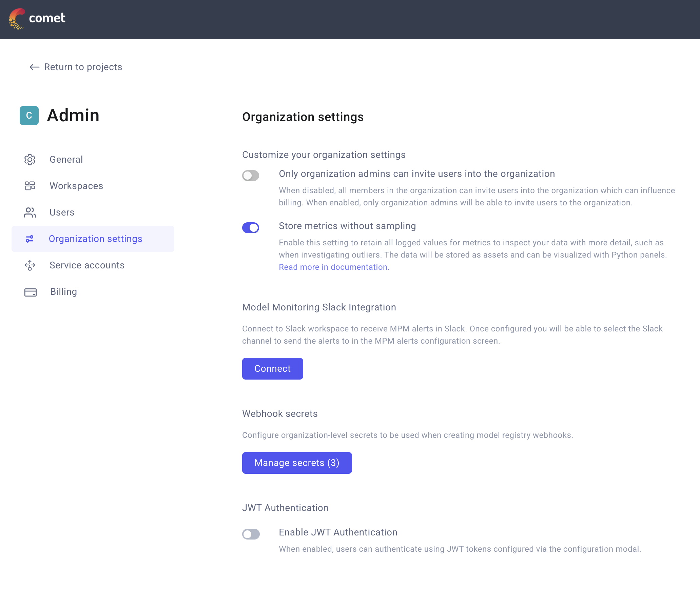Click the Connect button for Slack integration

click(x=272, y=368)
